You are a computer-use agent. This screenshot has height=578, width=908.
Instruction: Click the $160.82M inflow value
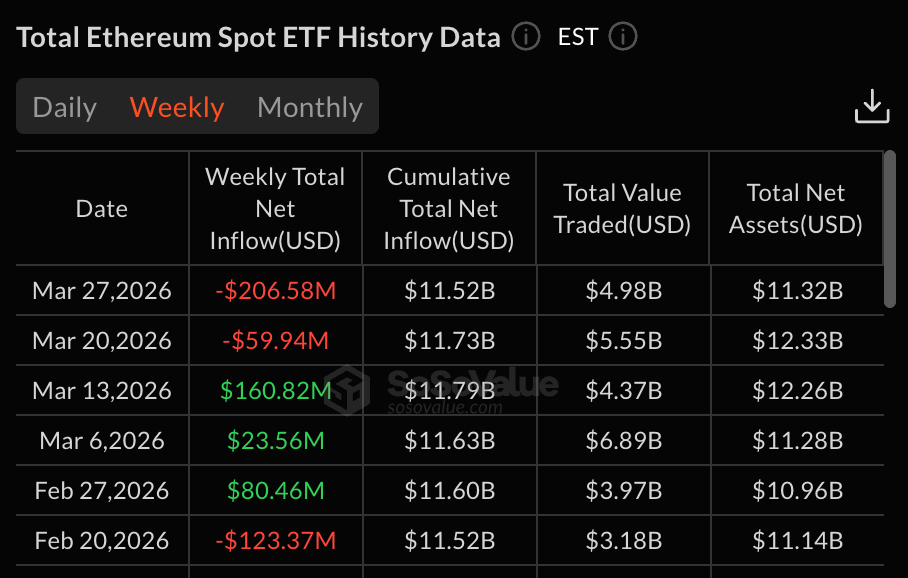[x=275, y=391]
